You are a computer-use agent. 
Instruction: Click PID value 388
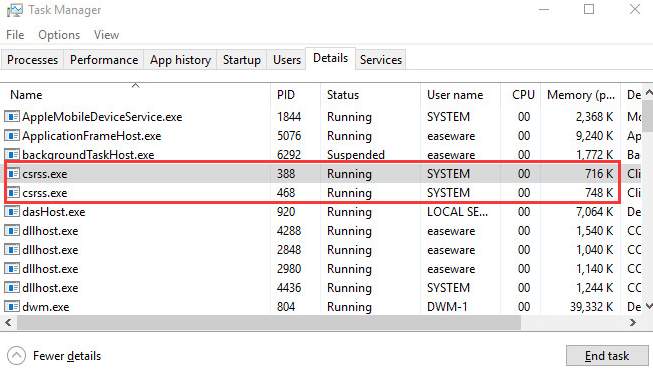[x=286, y=173]
